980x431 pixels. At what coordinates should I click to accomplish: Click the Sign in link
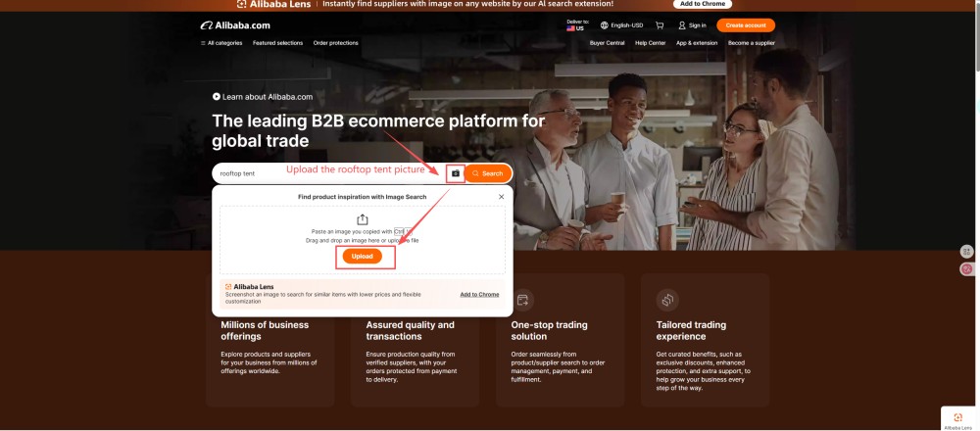pyautogui.click(x=692, y=25)
